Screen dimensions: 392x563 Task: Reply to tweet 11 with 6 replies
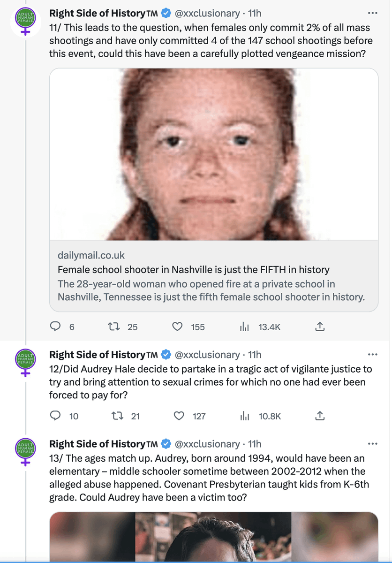coord(56,327)
